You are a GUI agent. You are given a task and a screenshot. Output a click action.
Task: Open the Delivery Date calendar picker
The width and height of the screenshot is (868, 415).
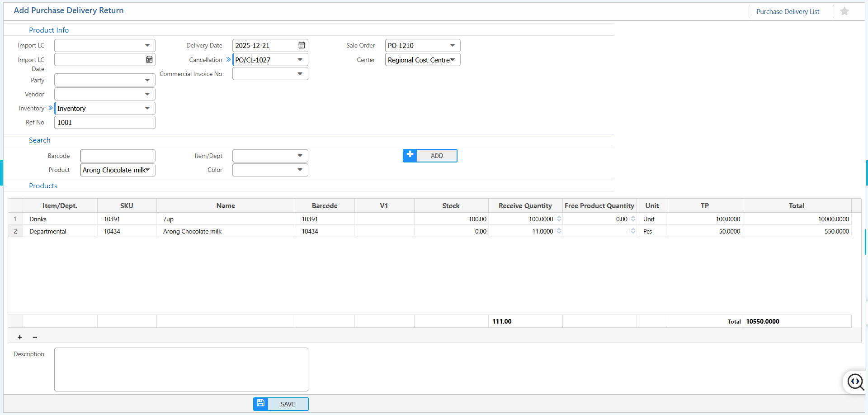[301, 45]
